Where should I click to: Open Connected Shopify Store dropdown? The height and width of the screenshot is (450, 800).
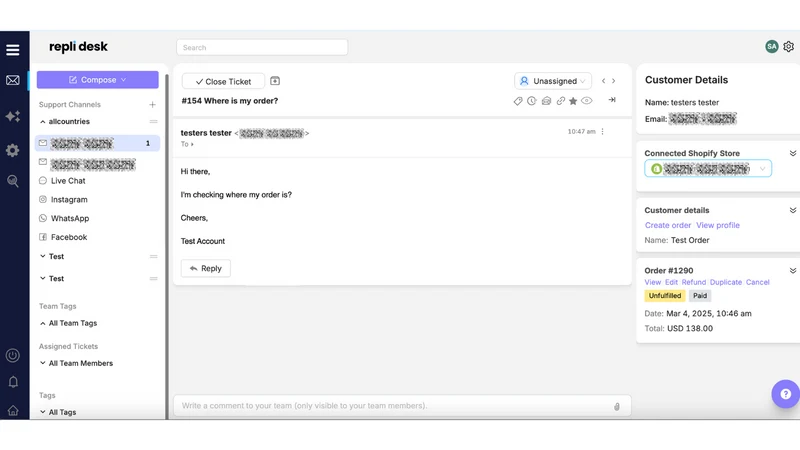708,169
